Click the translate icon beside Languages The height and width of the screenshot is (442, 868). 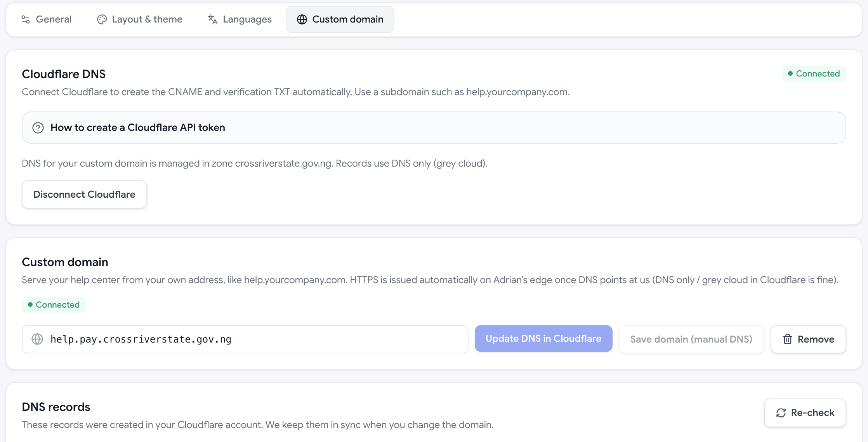click(212, 19)
